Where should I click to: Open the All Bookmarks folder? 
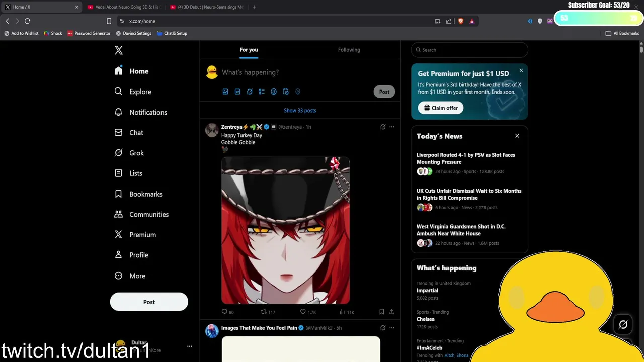point(622,33)
